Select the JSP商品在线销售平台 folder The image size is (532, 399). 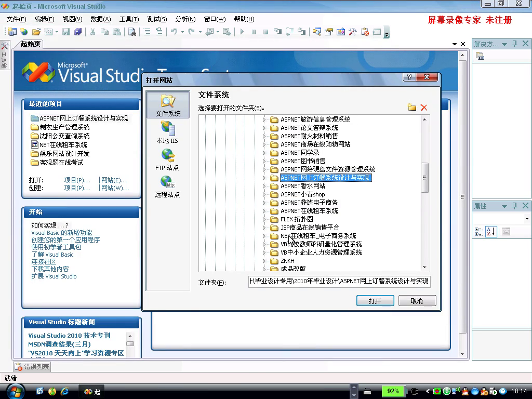(310, 228)
